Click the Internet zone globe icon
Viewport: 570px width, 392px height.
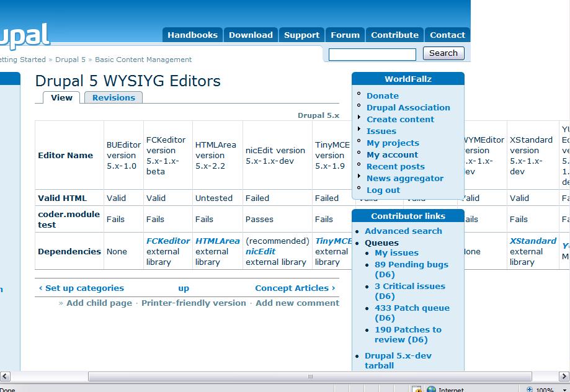[431, 390]
